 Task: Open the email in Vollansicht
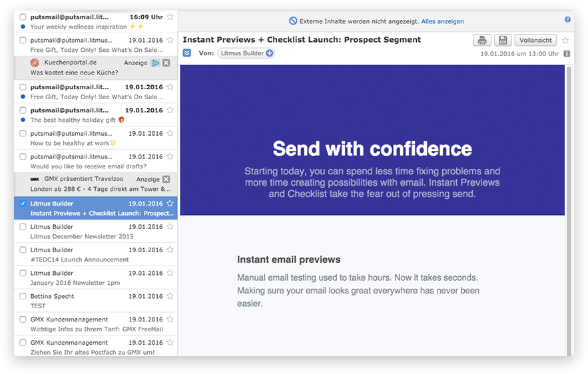click(535, 40)
